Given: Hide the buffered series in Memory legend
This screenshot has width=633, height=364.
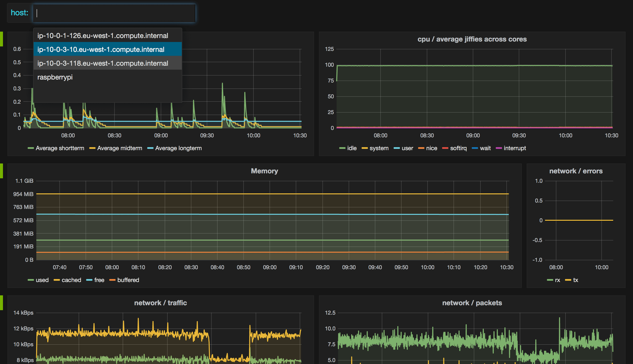Looking at the screenshot, I should (x=128, y=280).
